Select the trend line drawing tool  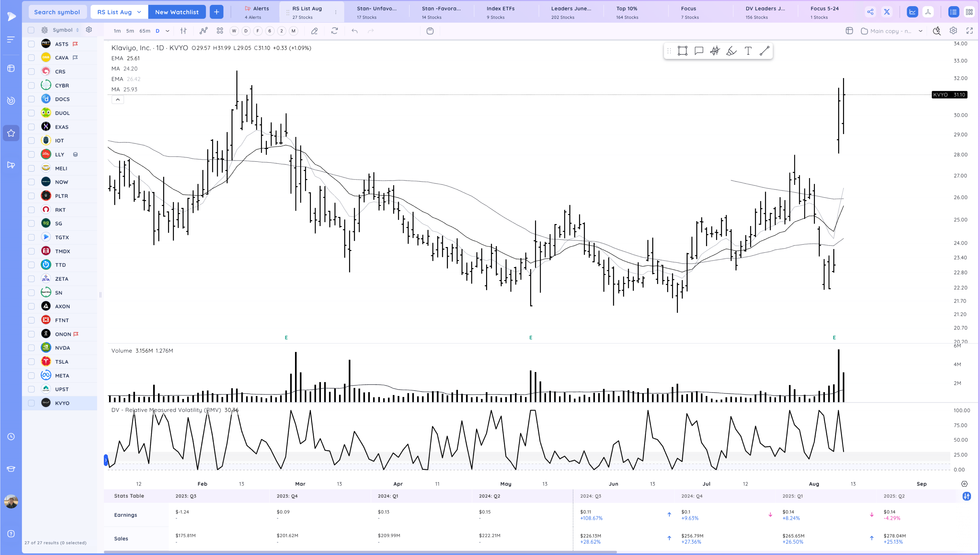coord(764,51)
